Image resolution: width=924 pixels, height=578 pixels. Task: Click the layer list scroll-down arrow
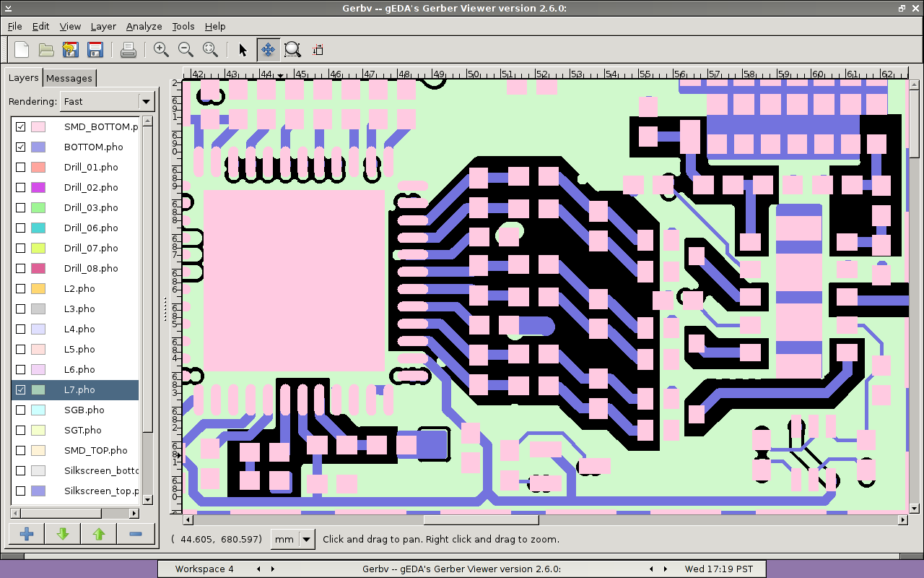[147, 499]
